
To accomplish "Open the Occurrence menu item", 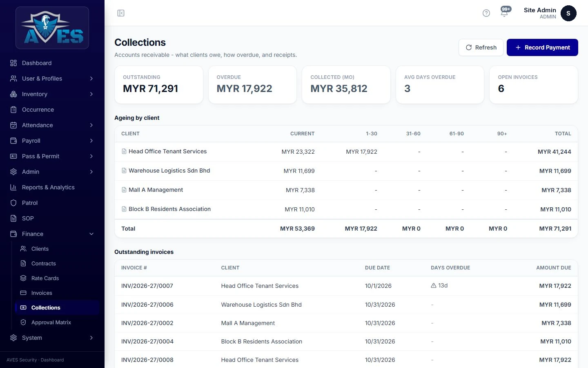I will (52, 110).
